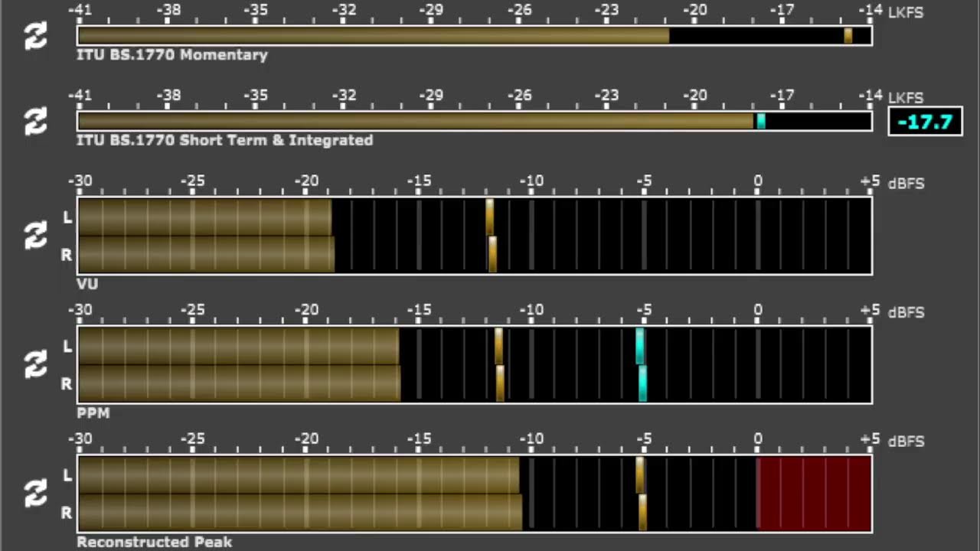Screen dimensions: 980x551
Task: Click the "VU" meter label
Action: coord(87,284)
